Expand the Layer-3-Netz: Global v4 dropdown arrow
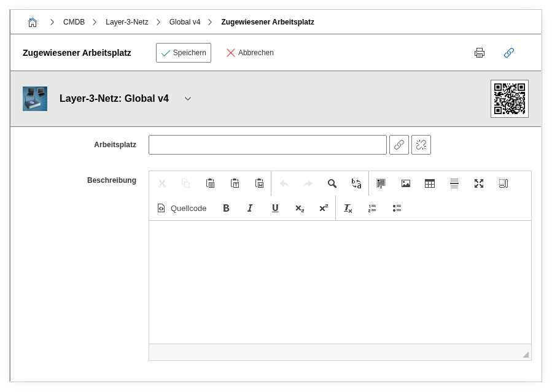Image resolution: width=552 pixels, height=392 pixels. (x=188, y=99)
